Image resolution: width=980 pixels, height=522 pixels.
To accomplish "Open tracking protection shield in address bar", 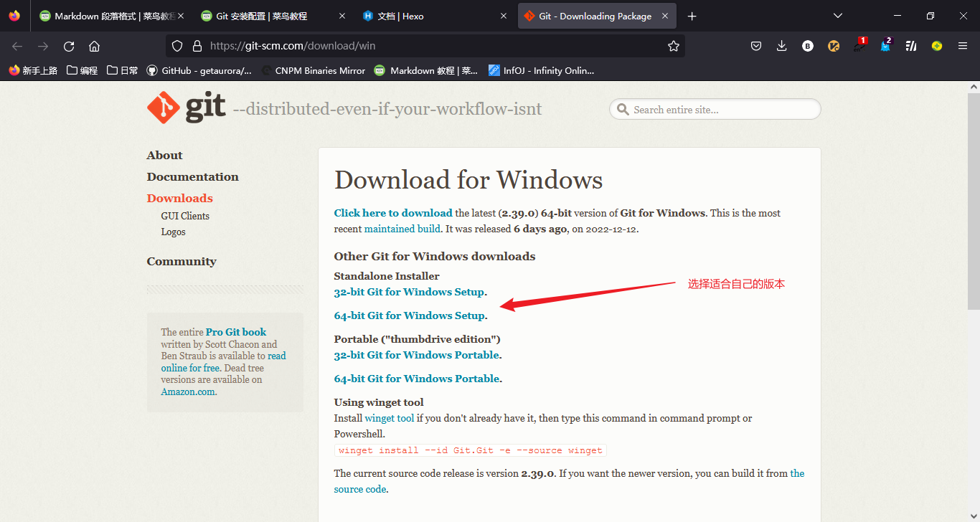I will click(x=178, y=46).
